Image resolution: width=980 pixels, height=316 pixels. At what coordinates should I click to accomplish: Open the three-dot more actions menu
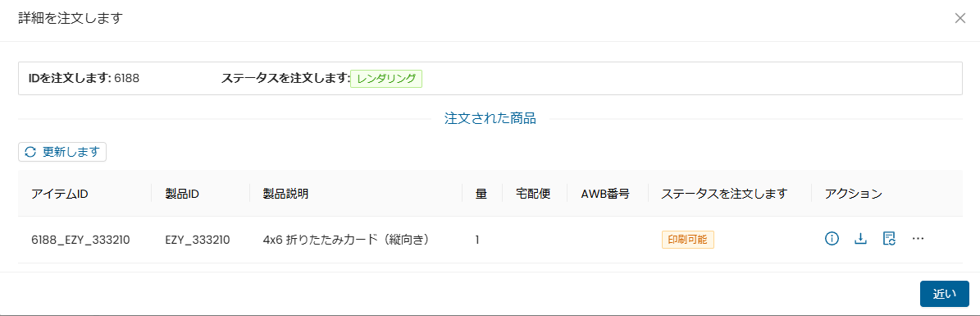coord(918,238)
